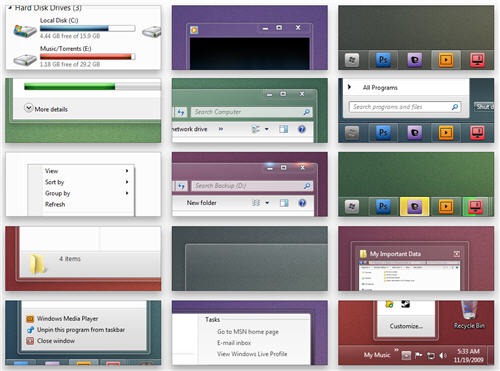Open Start button on the blue taskbar
Viewport: 500px width, 371px height.
click(352, 133)
